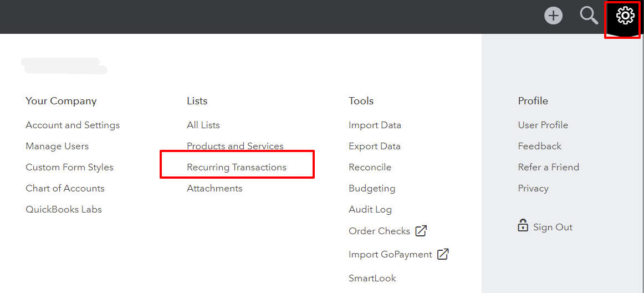
Task: Click external link icon beside Import GoPayment
Action: pyautogui.click(x=443, y=254)
